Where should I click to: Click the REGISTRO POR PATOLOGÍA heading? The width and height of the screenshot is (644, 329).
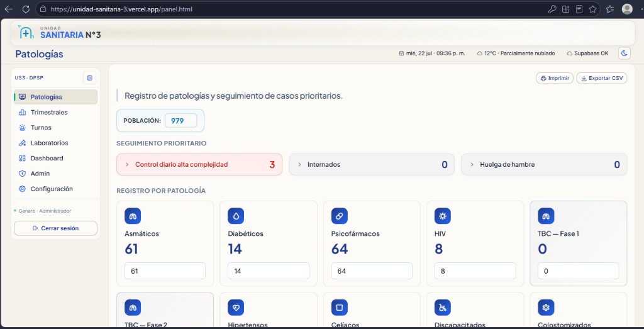[161, 191]
